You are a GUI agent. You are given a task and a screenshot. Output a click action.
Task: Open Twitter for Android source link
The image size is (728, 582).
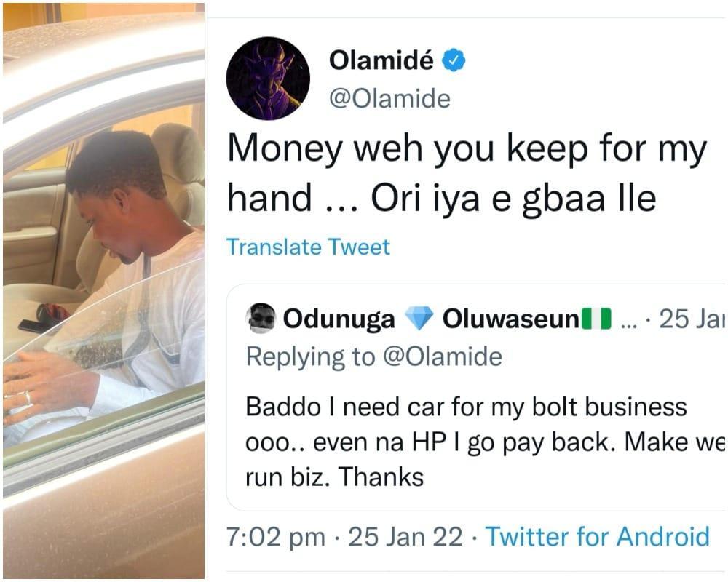[598, 536]
